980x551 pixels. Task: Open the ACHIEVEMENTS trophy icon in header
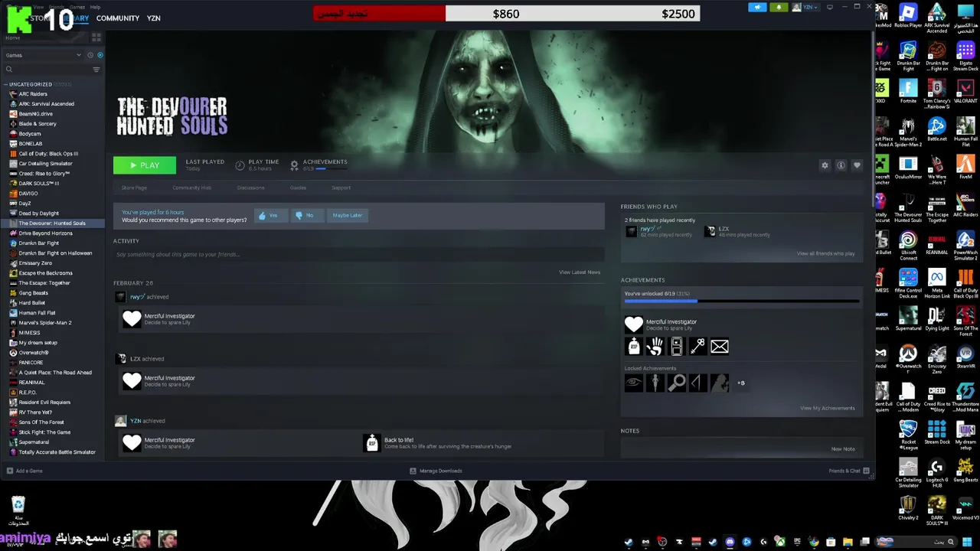click(294, 165)
